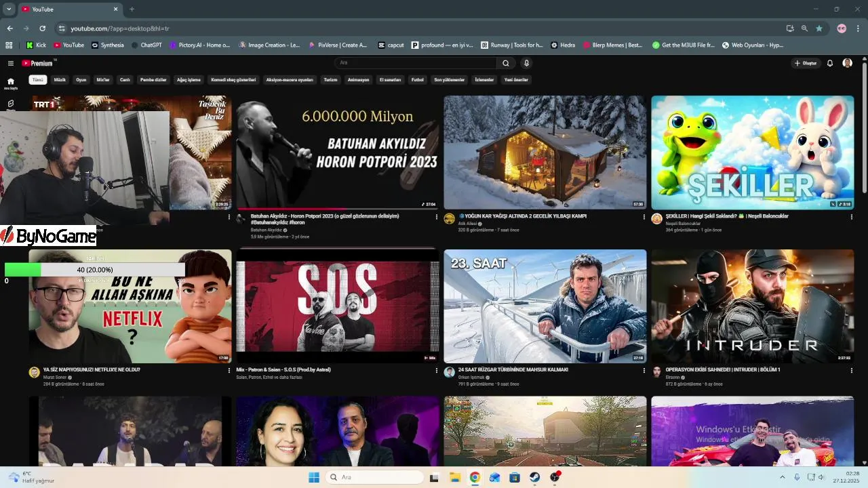This screenshot has width=868, height=488.
Task: Bookmark this page with the star icon
Action: click(x=819, y=28)
